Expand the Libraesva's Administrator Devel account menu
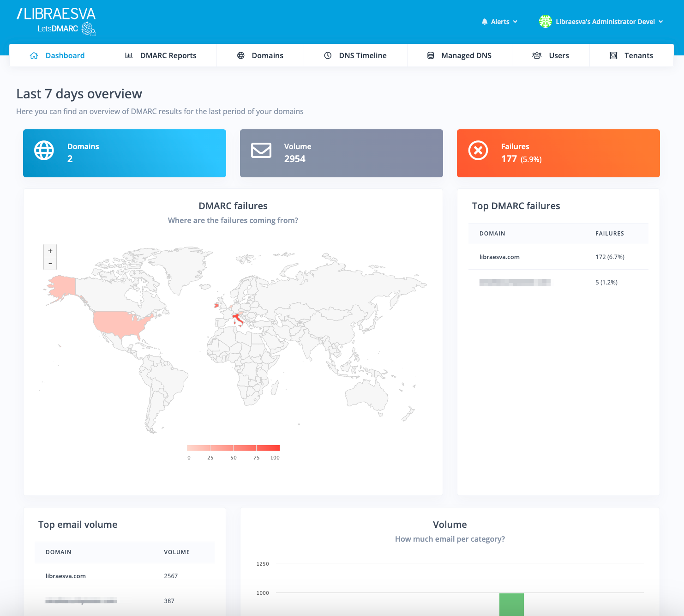The height and width of the screenshot is (616, 684). [605, 21]
